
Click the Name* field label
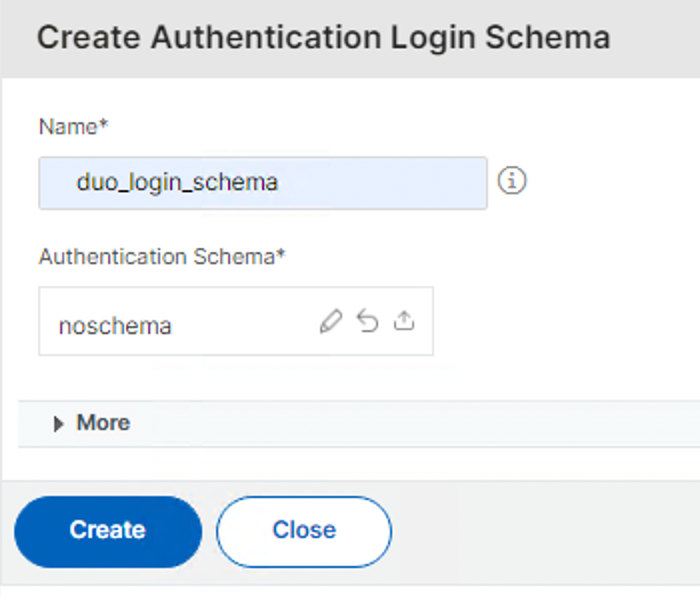[73, 126]
